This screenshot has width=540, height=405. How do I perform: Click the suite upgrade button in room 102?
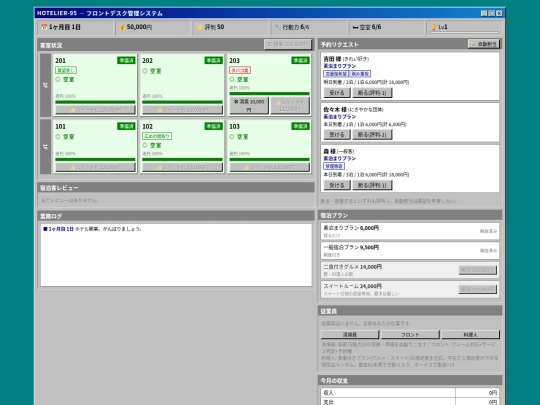tap(183, 167)
